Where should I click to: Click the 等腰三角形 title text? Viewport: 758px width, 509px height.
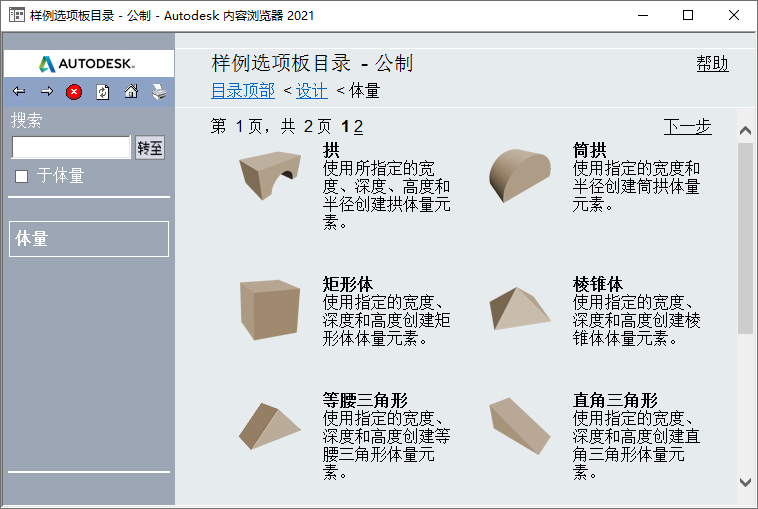(365, 400)
